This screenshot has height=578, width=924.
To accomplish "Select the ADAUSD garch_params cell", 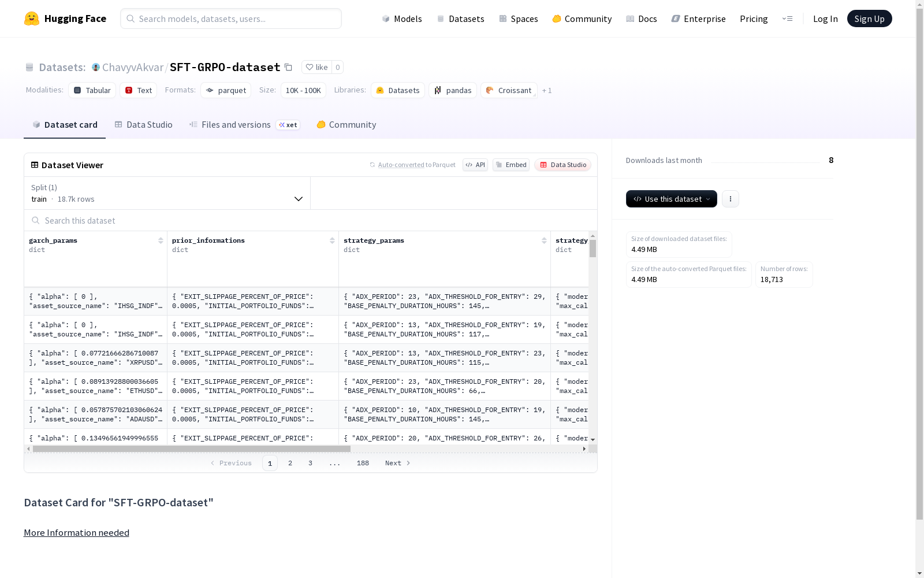I will (96, 414).
